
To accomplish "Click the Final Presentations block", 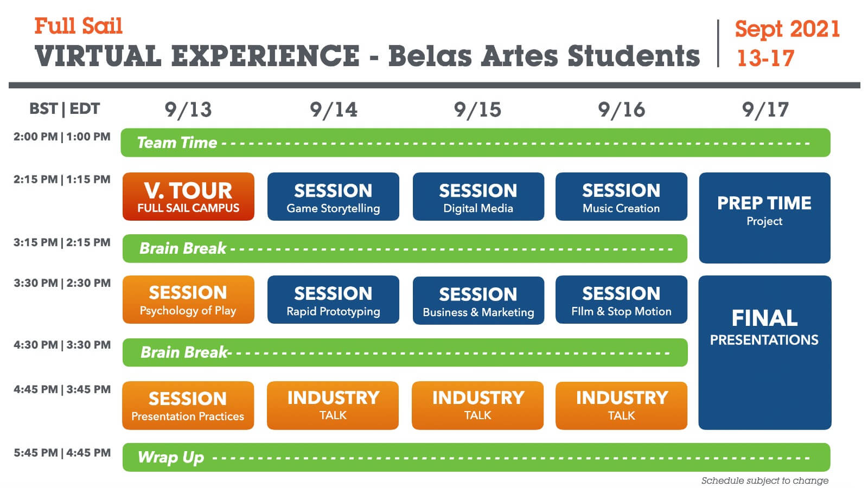I will (764, 352).
